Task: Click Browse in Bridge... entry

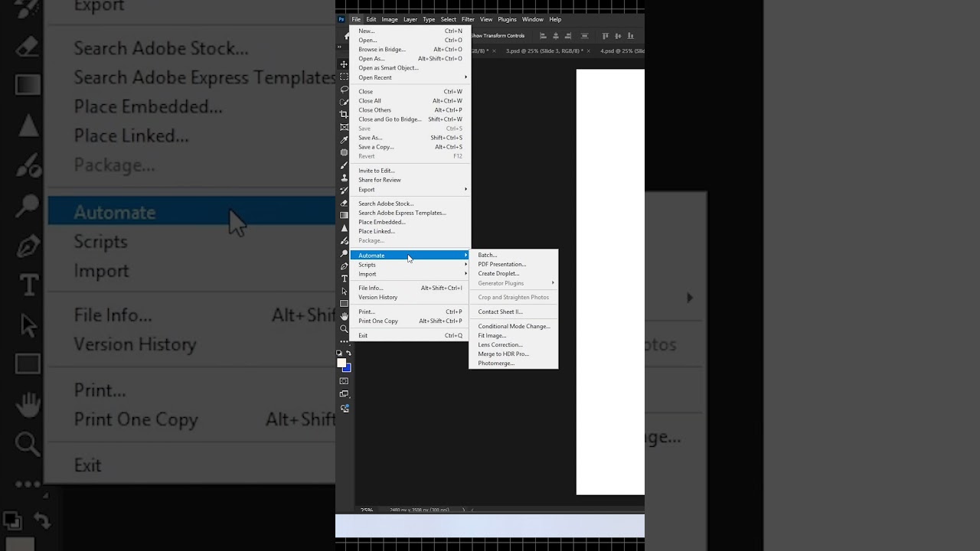Action: point(410,49)
